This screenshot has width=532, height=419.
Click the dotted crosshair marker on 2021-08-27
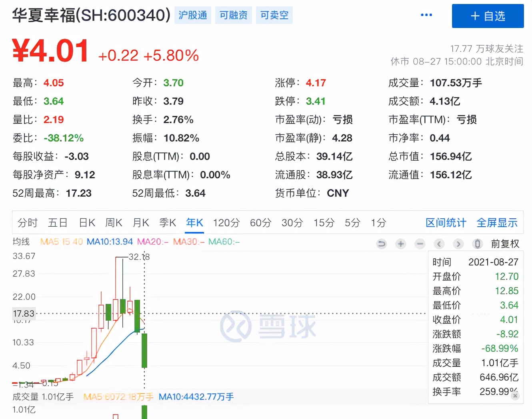(144, 314)
